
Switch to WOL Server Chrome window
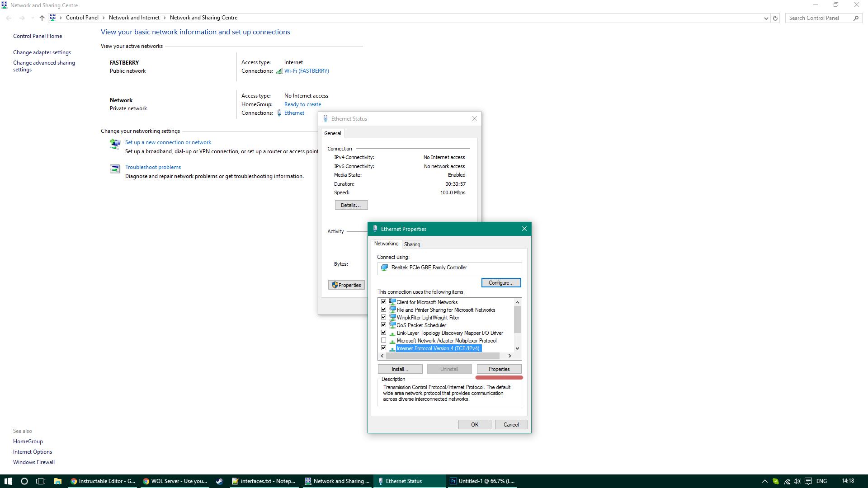(x=175, y=481)
